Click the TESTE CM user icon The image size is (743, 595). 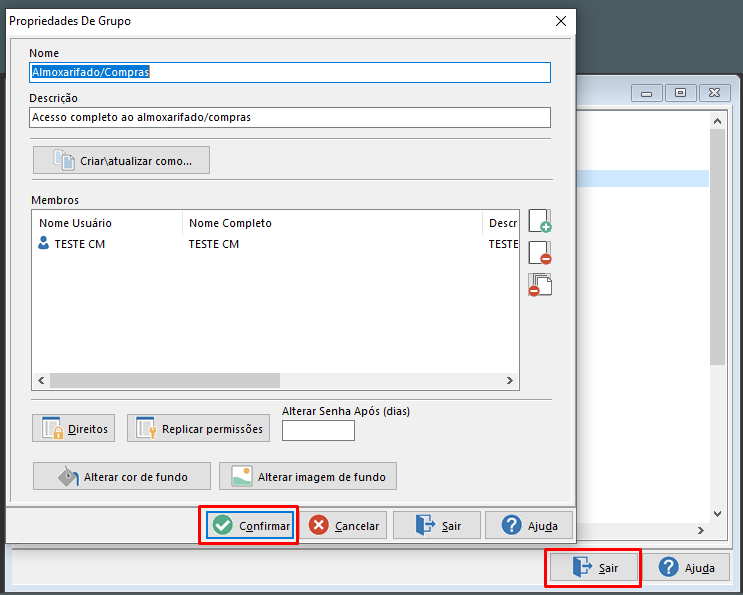43,243
